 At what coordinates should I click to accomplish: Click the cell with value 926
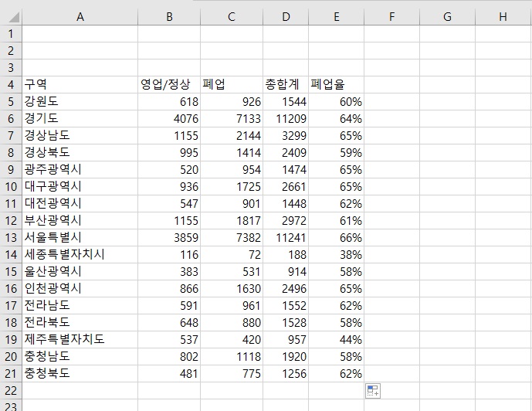coord(232,102)
